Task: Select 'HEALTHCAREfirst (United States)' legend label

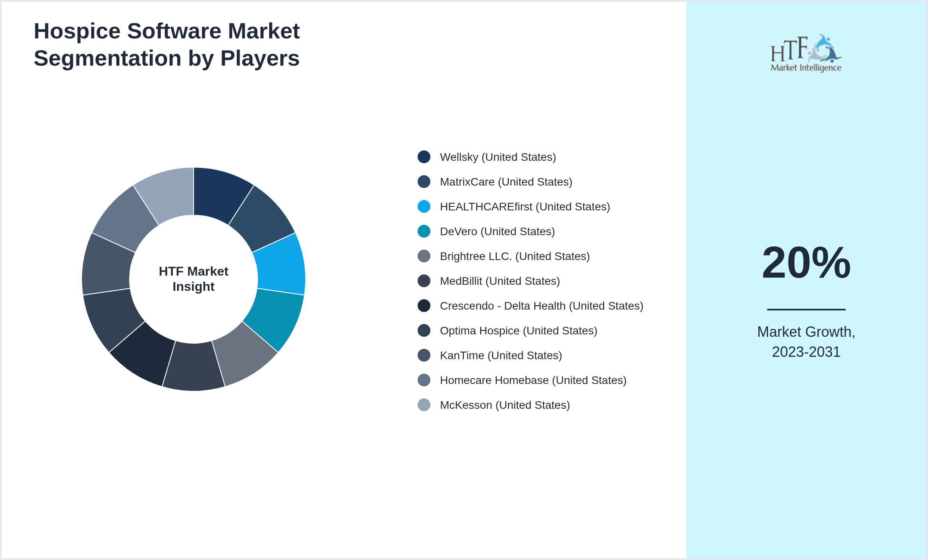Action: pyautogui.click(x=525, y=207)
